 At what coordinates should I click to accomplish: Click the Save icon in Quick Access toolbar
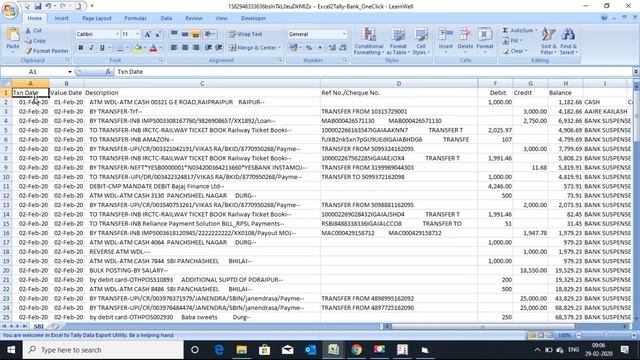tap(38, 6)
